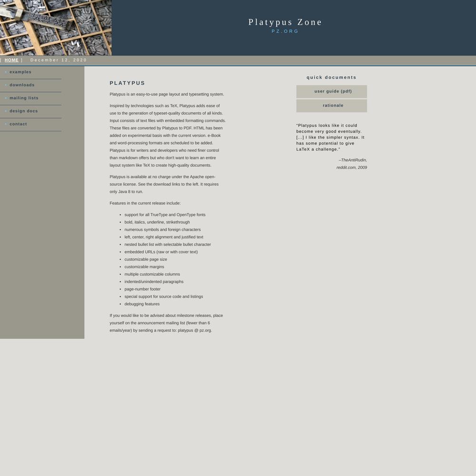Click 'embedded URLs (raw or with cover text)'
The height and width of the screenshot is (476, 476).
pos(161,252)
